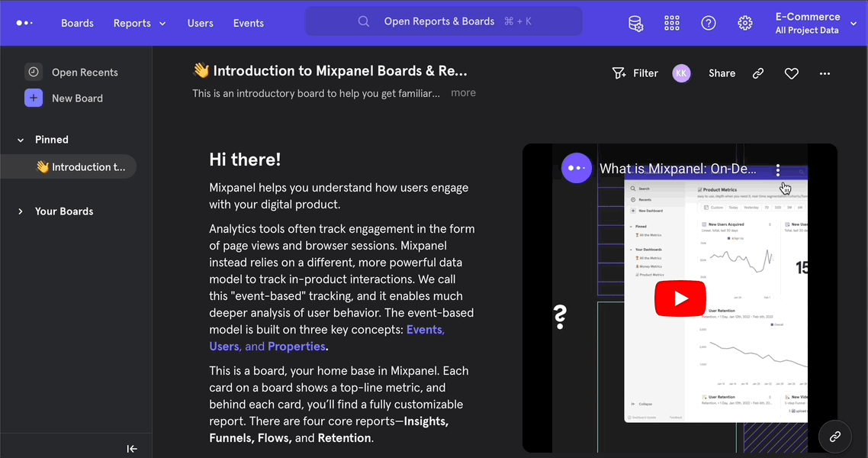Favorite the board with the heart icon
Viewport: 868px width, 458px height.
[792, 73]
